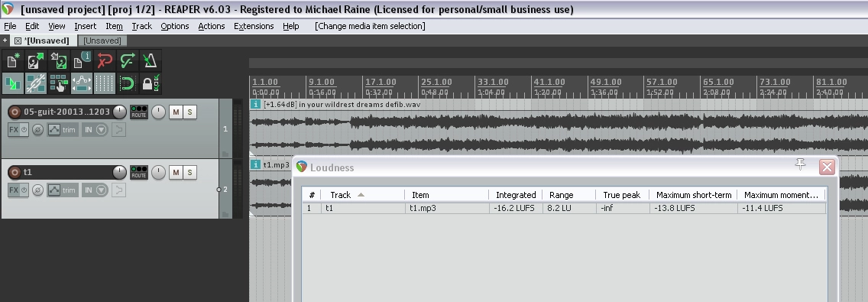Arm the t1 track for recording

pyautogui.click(x=15, y=172)
